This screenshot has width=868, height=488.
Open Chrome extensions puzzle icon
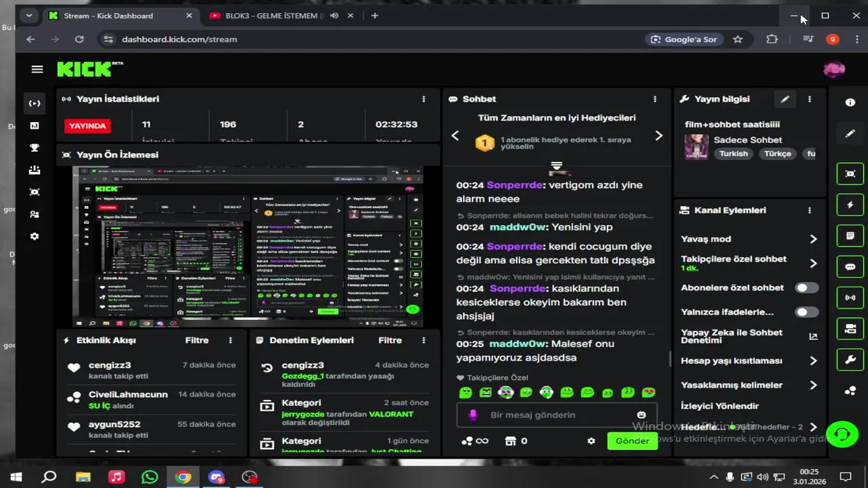coord(772,39)
